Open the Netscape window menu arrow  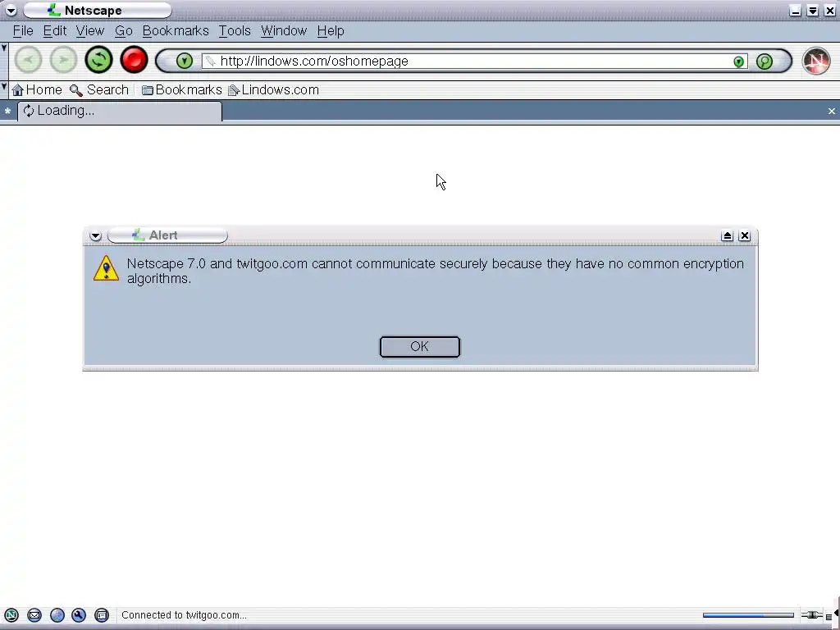point(11,10)
